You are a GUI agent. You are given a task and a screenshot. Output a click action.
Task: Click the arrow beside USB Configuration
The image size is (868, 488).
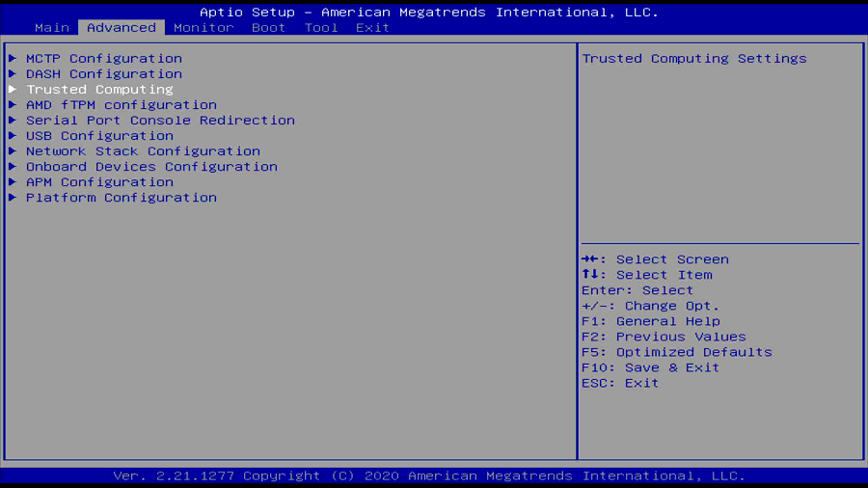pos(13,136)
